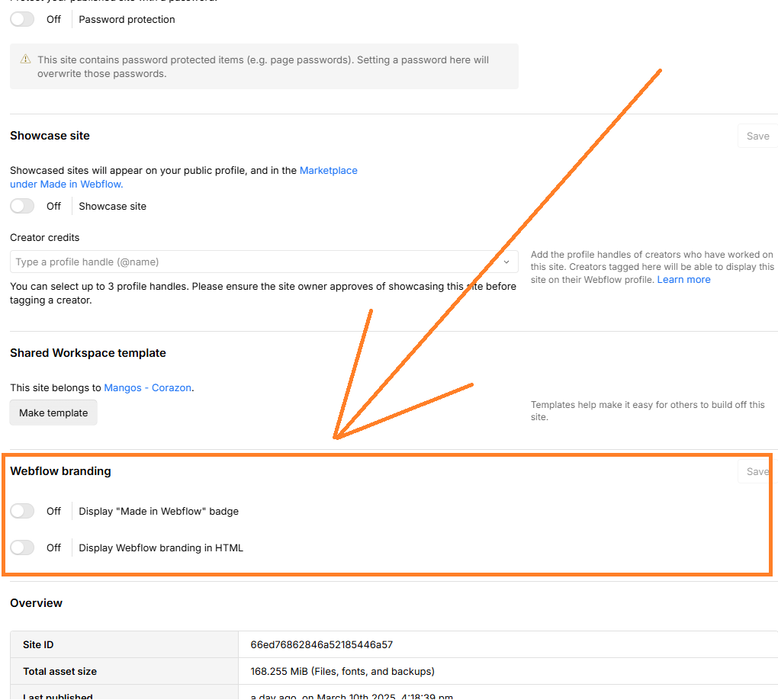This screenshot has height=700, width=778.
Task: Click the Off label beside Showcase site
Action: coord(53,206)
